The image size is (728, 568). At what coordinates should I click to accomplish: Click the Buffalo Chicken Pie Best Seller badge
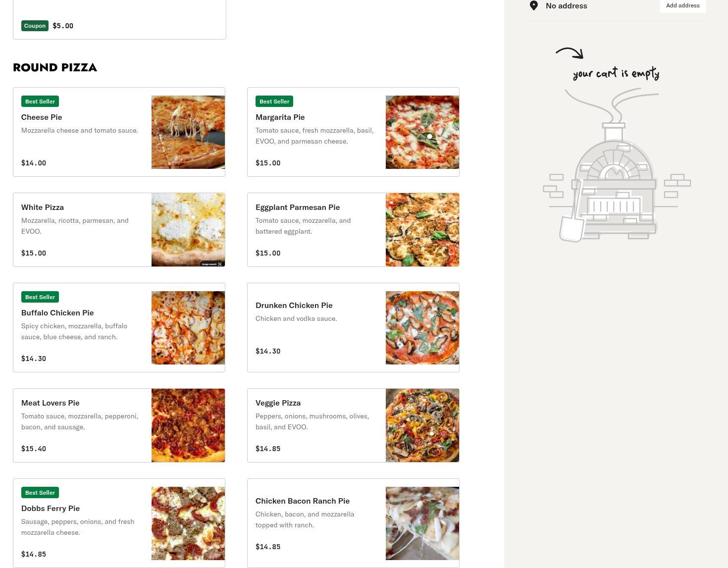click(40, 297)
